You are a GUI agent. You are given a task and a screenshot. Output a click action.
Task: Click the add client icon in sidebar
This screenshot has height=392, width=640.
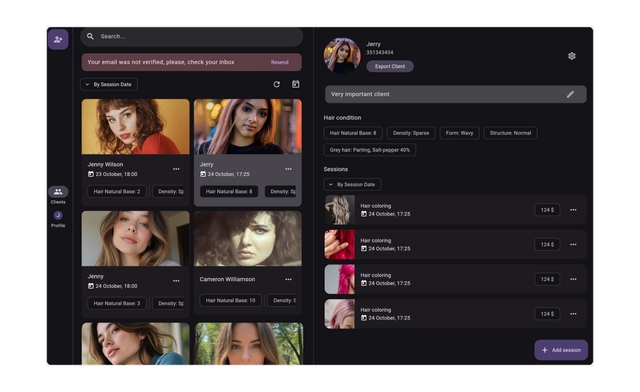tap(58, 40)
